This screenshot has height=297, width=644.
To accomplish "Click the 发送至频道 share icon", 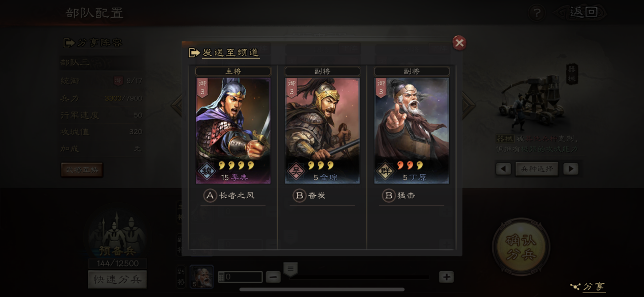I will pyautogui.click(x=194, y=53).
